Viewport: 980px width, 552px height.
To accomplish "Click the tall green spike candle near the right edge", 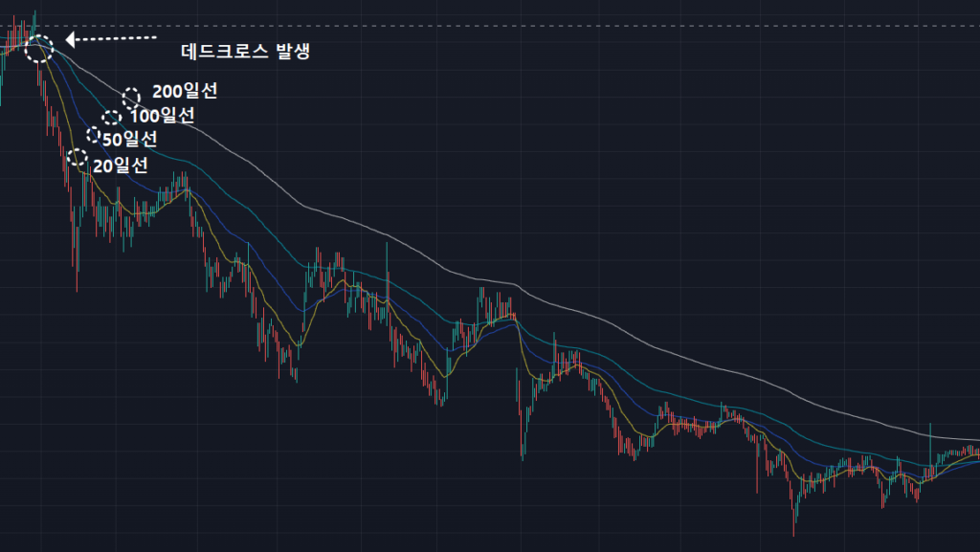I will tap(930, 435).
